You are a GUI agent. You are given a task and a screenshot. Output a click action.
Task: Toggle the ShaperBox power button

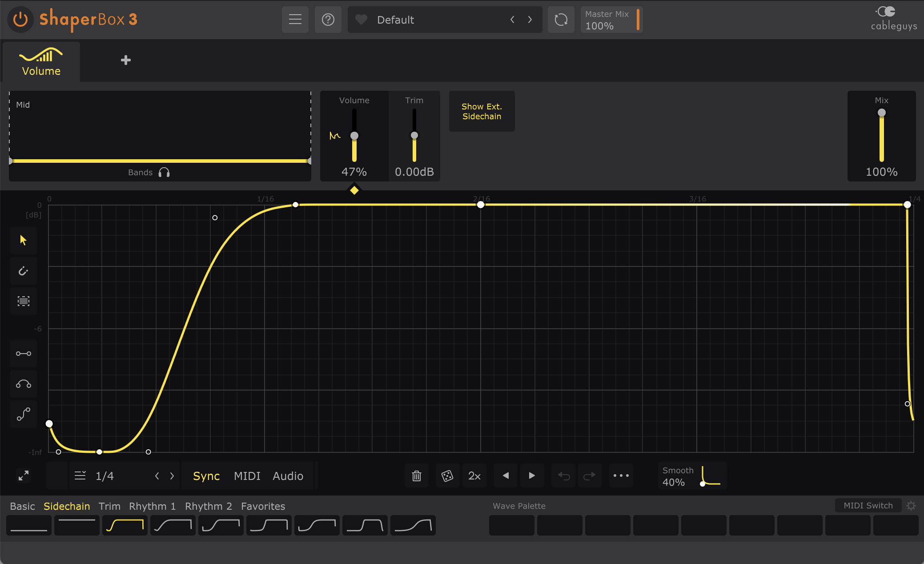click(x=20, y=20)
